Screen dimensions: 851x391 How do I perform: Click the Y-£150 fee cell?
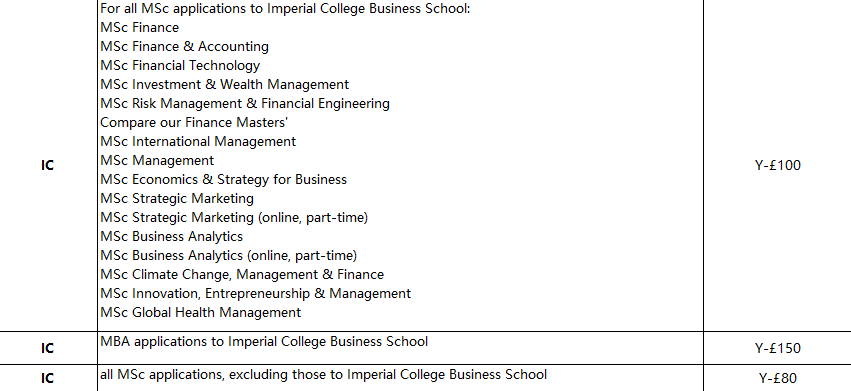777,348
